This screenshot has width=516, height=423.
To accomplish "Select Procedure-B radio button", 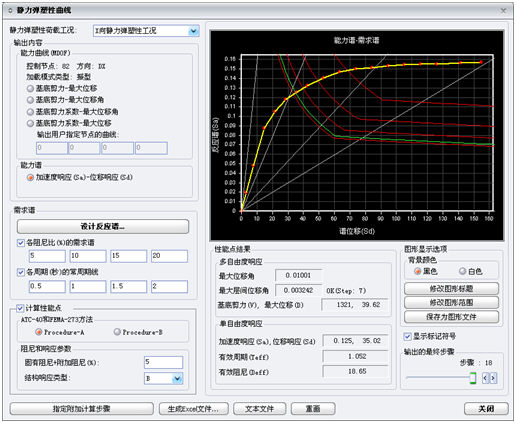I will coord(117,332).
